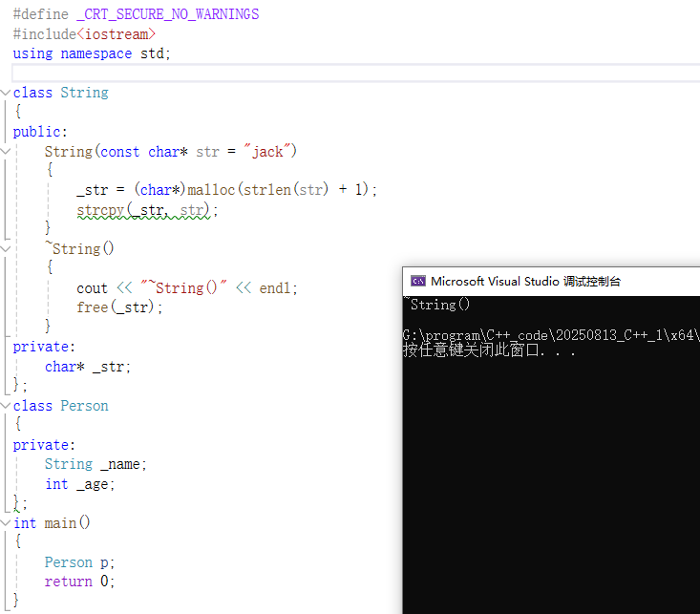Click the ~String() output line in console
The height and width of the screenshot is (614, 700).
436,304
